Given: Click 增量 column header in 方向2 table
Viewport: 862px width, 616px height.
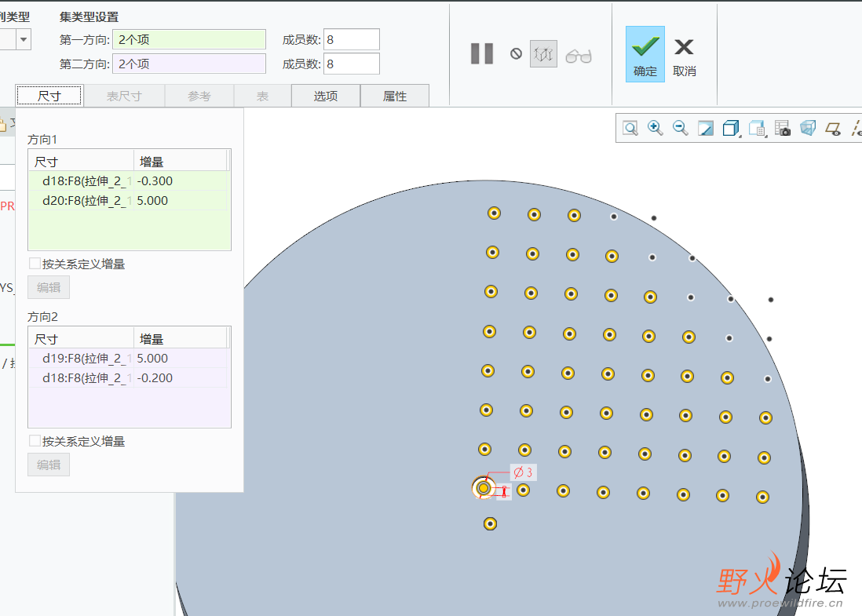Looking at the screenshot, I should 181,339.
